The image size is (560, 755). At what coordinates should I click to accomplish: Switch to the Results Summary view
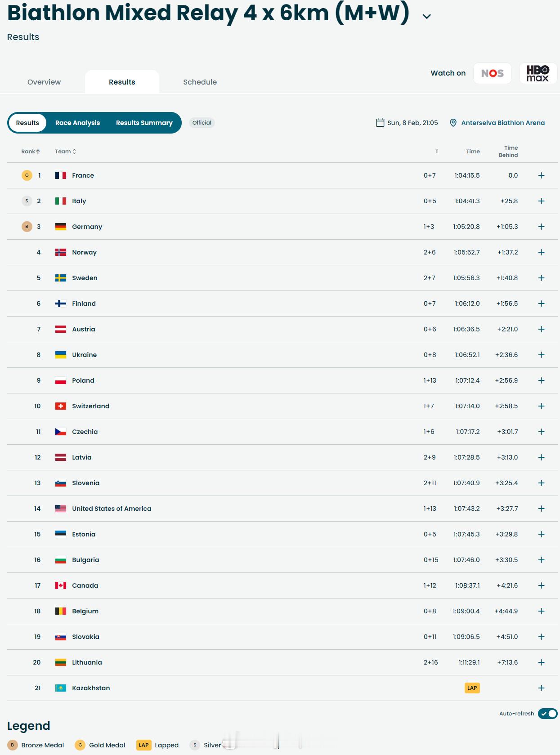click(144, 123)
